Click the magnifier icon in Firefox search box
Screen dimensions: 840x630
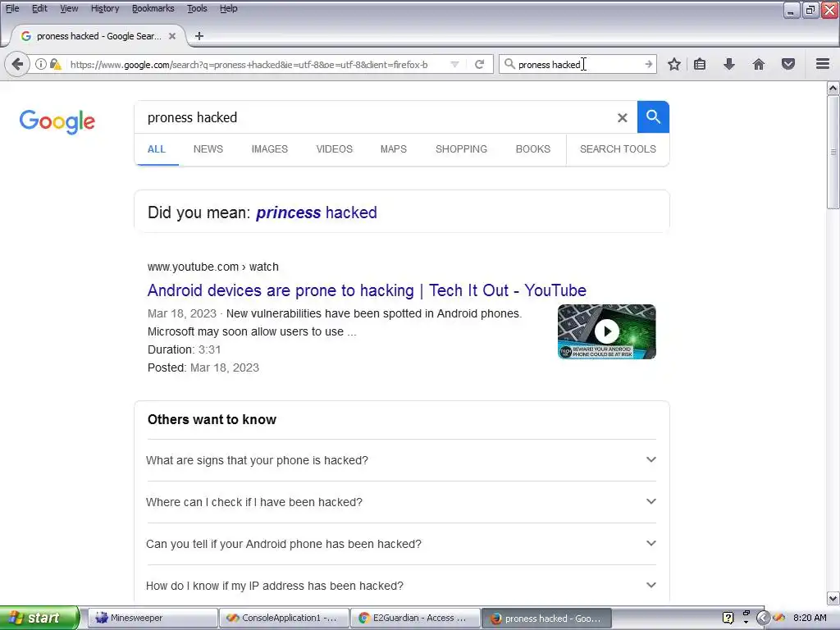[x=509, y=64]
